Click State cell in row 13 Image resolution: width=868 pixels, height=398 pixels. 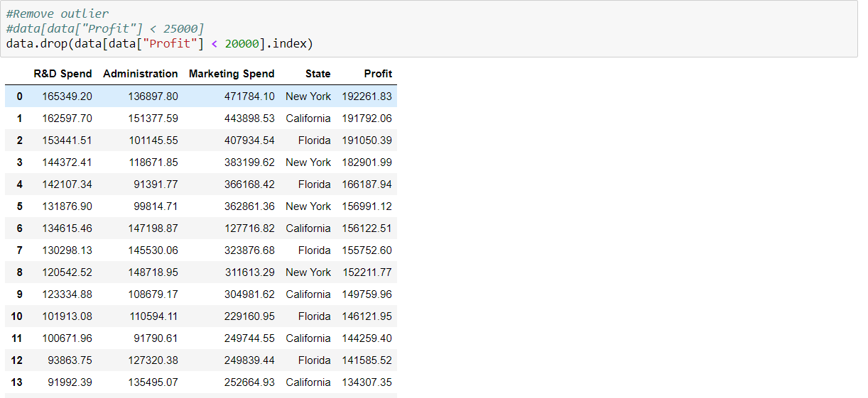pyautogui.click(x=308, y=382)
